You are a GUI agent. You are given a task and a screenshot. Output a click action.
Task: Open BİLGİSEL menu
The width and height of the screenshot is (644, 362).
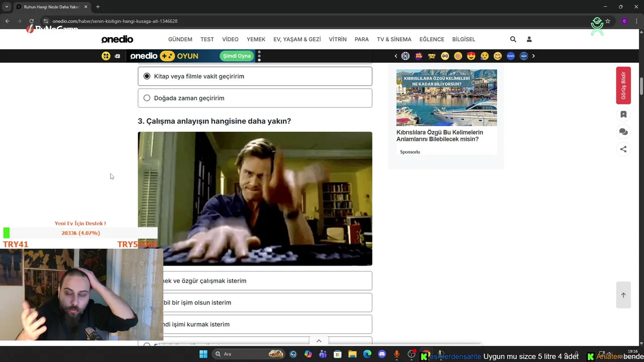tap(463, 39)
